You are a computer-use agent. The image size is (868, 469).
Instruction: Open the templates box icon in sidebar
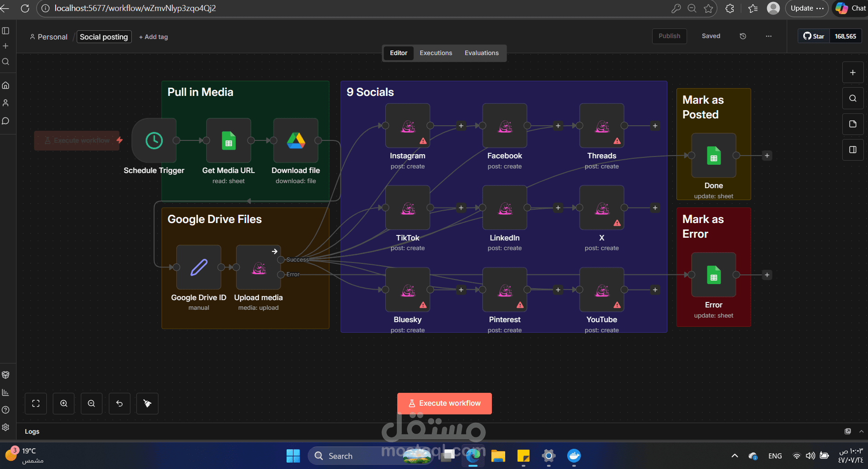coord(6,375)
